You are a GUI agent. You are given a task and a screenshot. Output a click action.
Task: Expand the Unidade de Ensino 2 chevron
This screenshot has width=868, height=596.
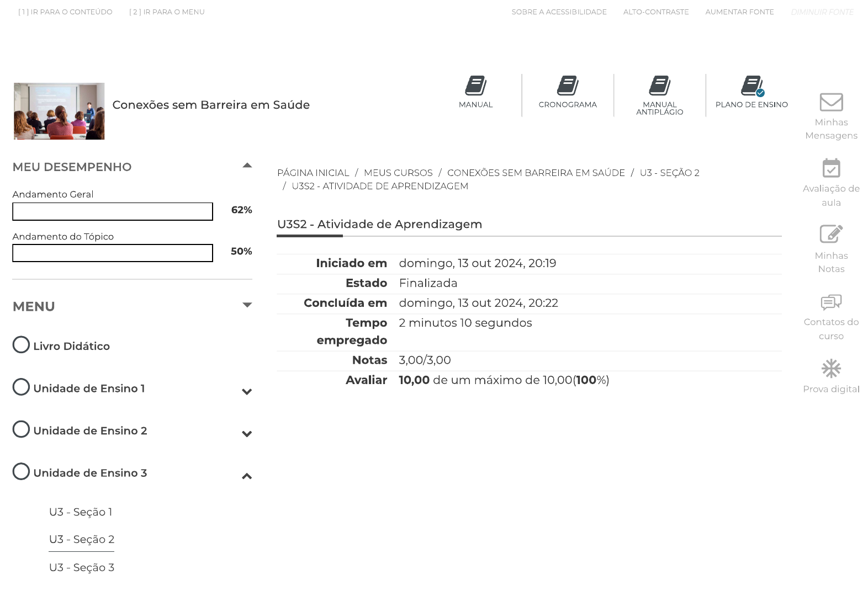coord(247,434)
